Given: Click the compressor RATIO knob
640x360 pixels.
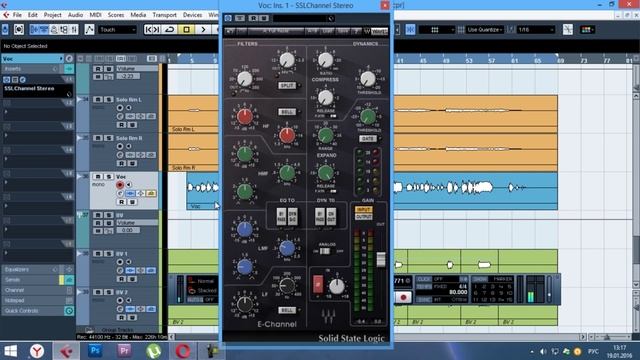Looking at the screenshot, I should pyautogui.click(x=325, y=60).
